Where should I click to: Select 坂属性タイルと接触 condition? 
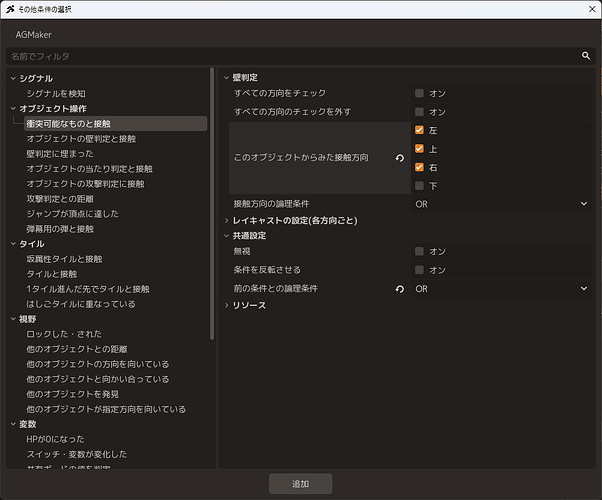click(x=64, y=259)
